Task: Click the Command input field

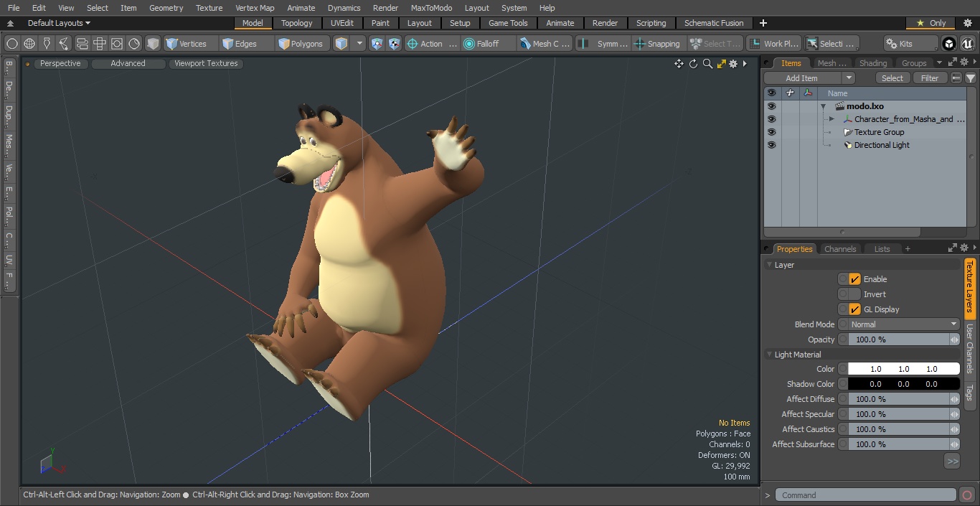Action: click(x=866, y=495)
